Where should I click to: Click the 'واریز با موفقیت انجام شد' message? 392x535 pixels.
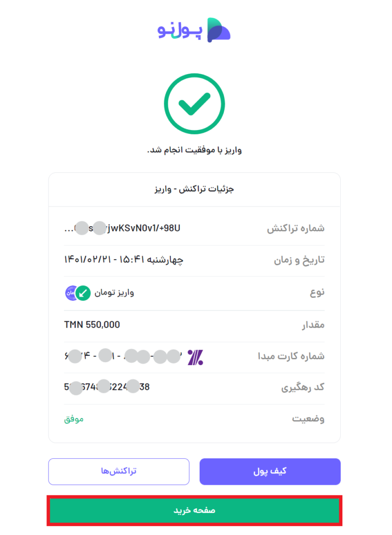coord(194,149)
